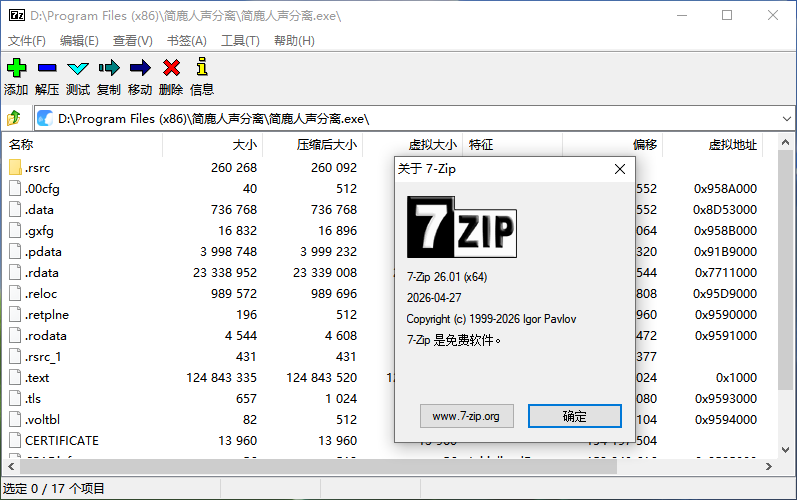Open the 书签(A) menu
The image size is (797, 500).
coord(187,41)
